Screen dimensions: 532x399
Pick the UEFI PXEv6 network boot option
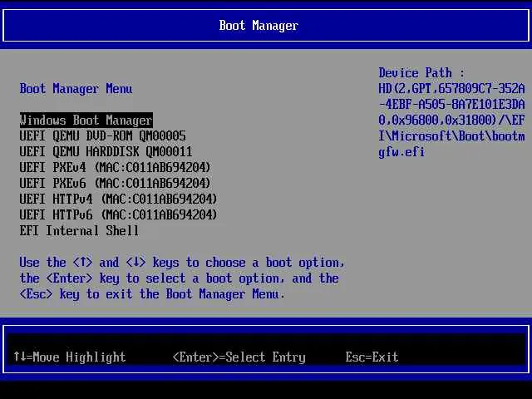115,183
